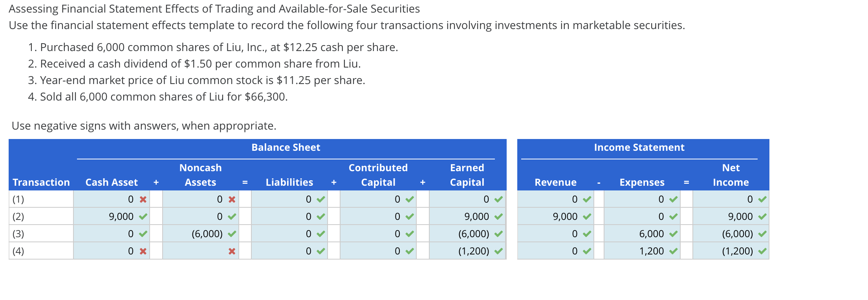Click red X beside transaction 1 Noncash Assets
The width and height of the screenshot is (868, 300).
pos(232,199)
